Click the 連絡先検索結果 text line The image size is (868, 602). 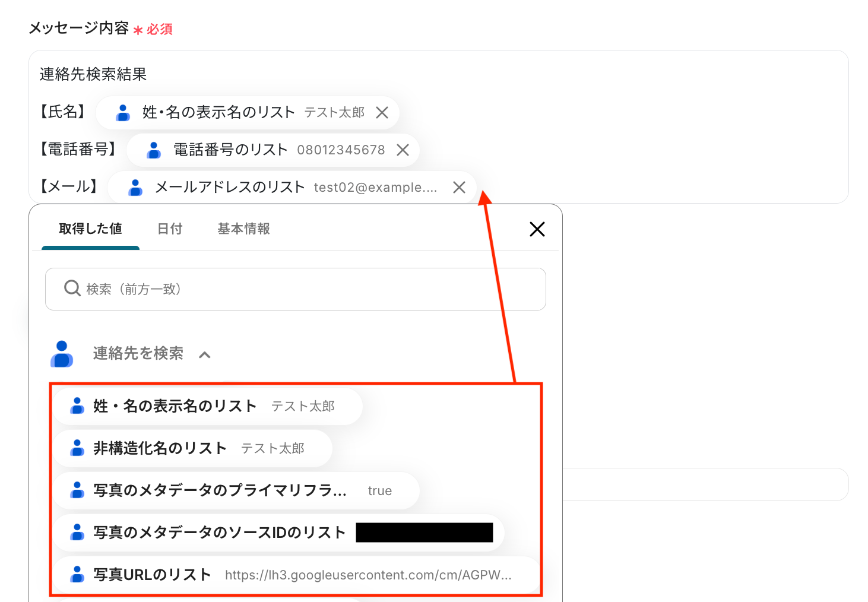pyautogui.click(x=93, y=74)
